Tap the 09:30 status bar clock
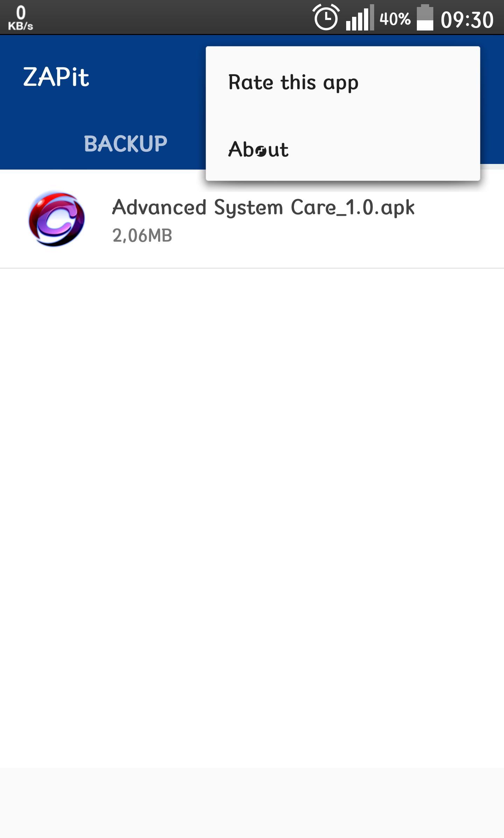The image size is (504, 838). [x=467, y=20]
